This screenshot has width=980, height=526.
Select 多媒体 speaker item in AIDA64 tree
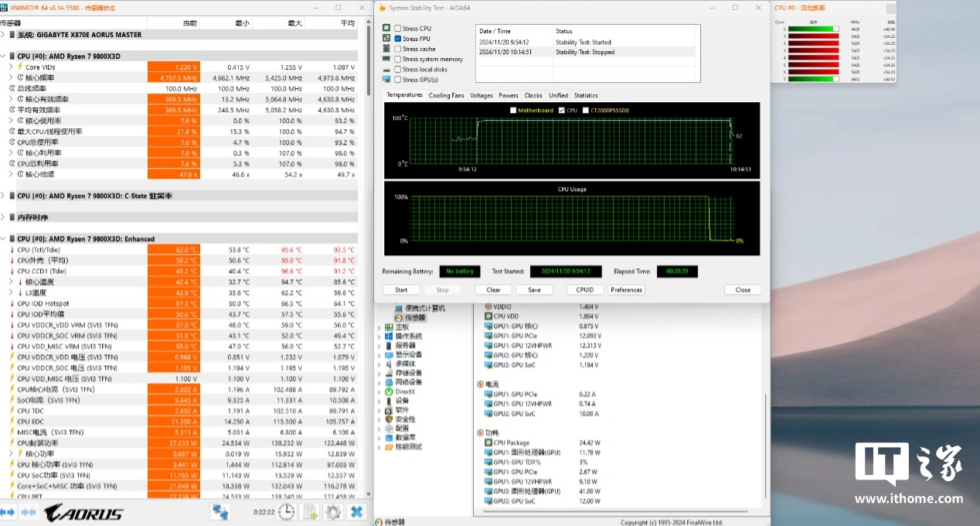[x=400, y=364]
